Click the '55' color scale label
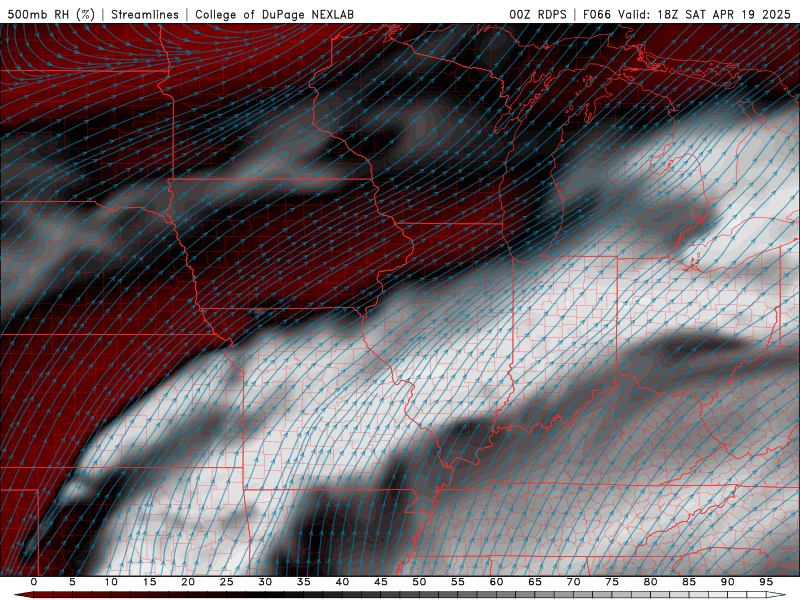The height and width of the screenshot is (600, 800). coord(458,582)
